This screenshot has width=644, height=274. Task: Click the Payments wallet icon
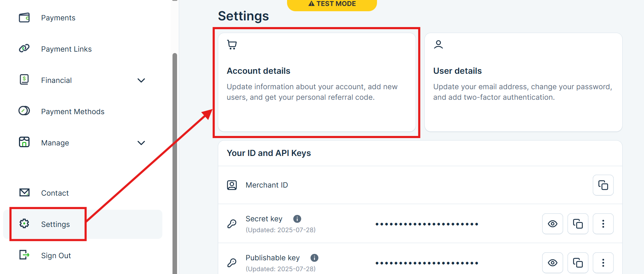(x=24, y=18)
